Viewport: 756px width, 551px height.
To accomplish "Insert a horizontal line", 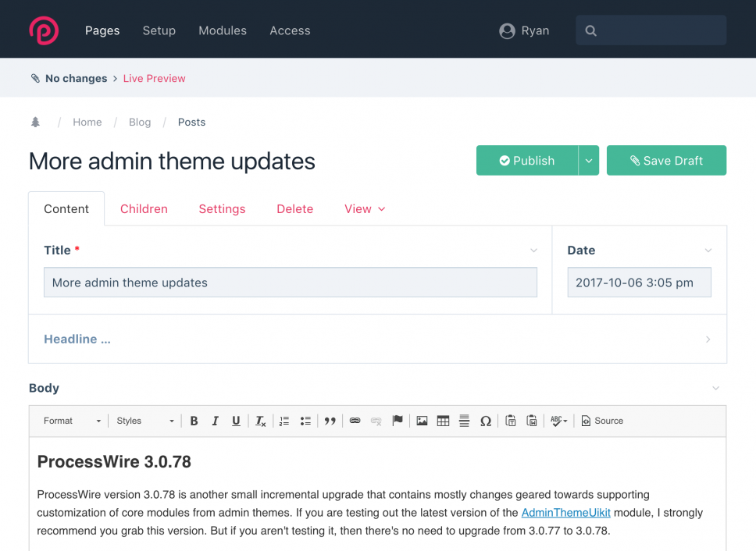I will point(464,421).
